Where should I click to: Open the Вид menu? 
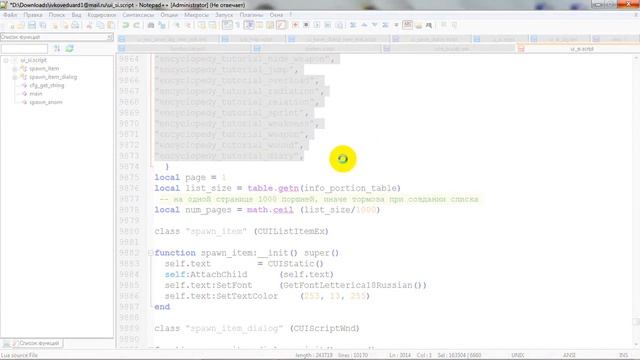click(76, 15)
